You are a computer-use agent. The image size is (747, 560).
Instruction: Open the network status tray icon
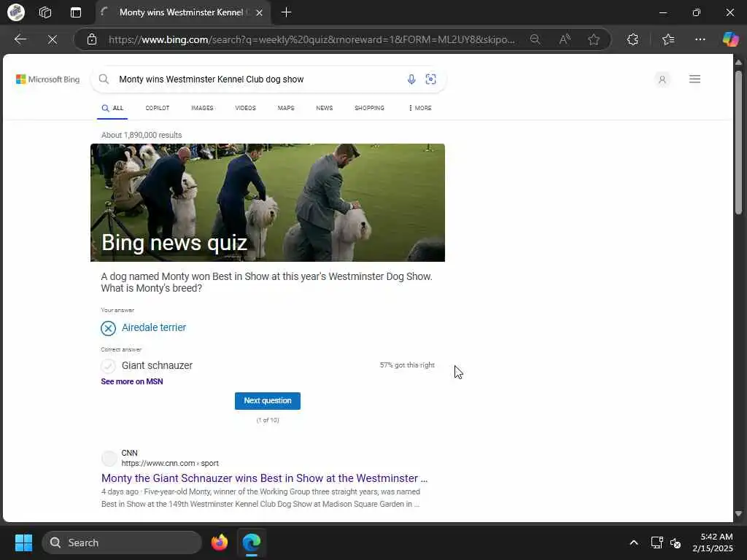(657, 542)
